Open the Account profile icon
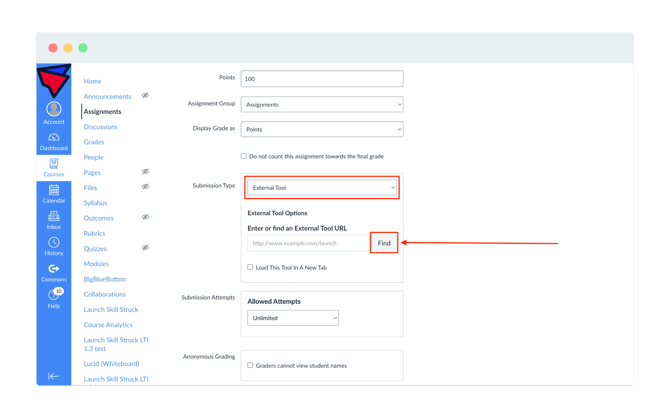The image size is (670, 418). click(54, 109)
